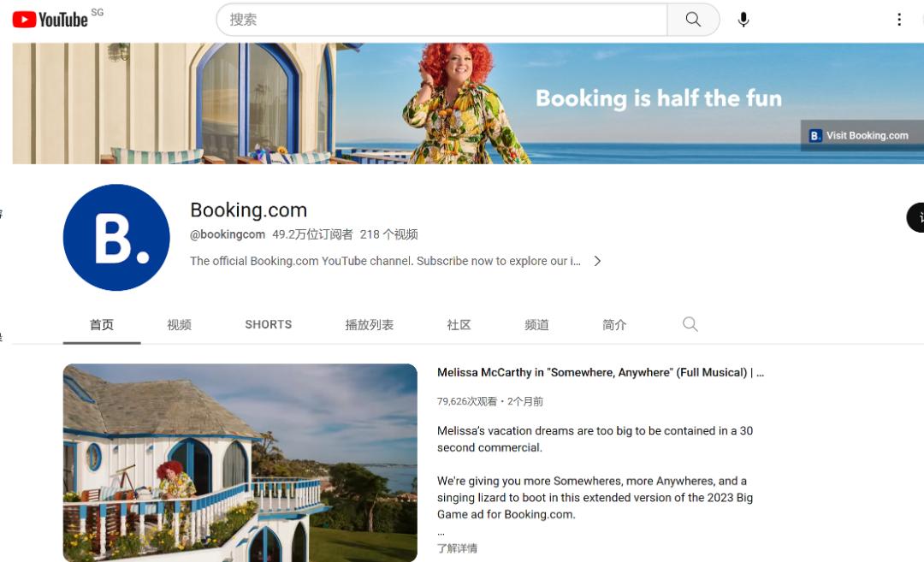The image size is (924, 562).
Task: Switch to the 视频 tab
Action: coord(179,324)
